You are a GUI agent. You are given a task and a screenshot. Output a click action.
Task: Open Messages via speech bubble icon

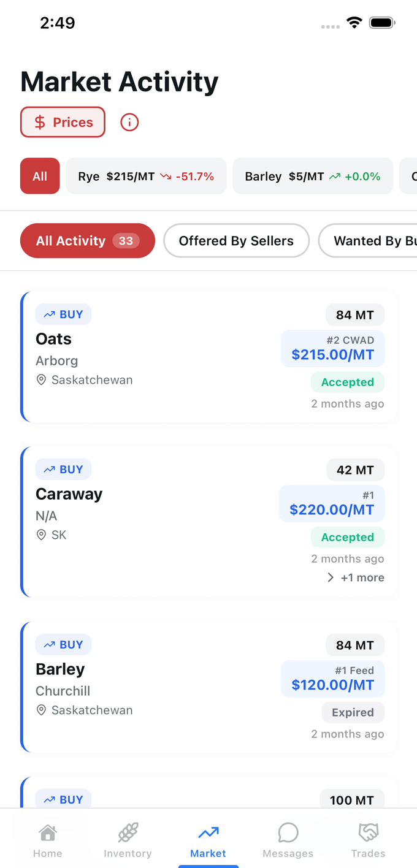coord(288,832)
